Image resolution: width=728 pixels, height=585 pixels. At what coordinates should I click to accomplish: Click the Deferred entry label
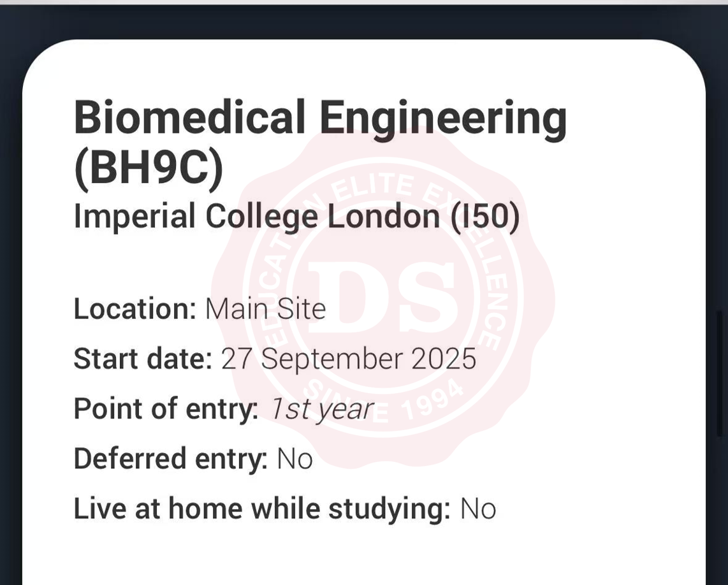click(x=170, y=458)
